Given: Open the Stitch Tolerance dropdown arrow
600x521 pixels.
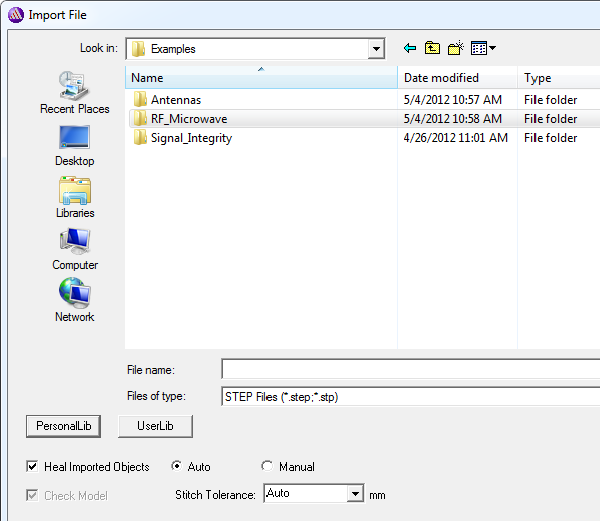Looking at the screenshot, I should 355,493.
